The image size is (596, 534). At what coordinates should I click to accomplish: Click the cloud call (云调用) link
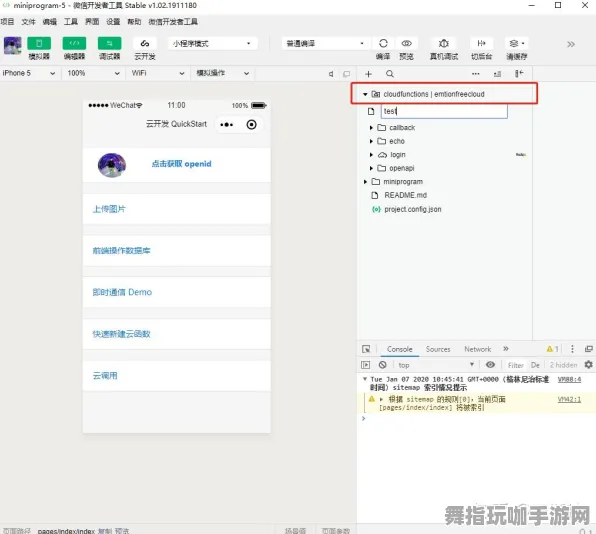(x=105, y=376)
